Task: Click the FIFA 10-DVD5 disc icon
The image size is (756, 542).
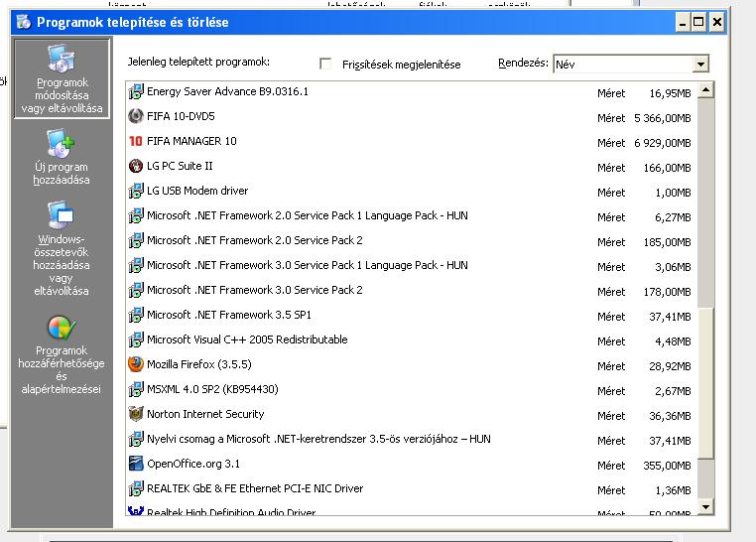Action: pyautogui.click(x=136, y=116)
